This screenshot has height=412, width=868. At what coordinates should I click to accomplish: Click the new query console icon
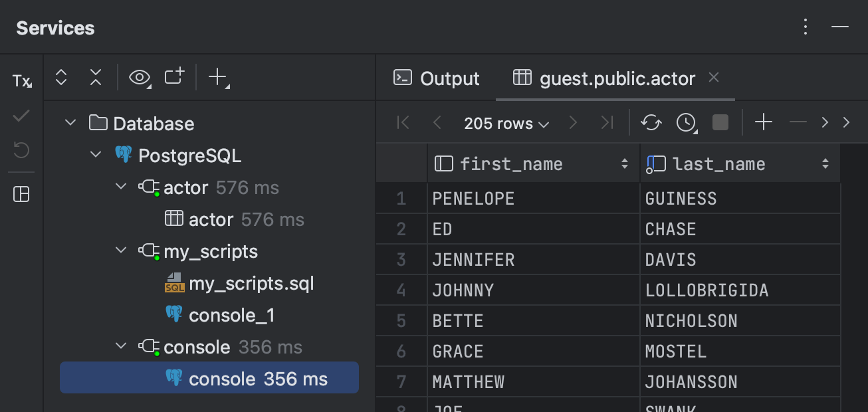pos(173,77)
